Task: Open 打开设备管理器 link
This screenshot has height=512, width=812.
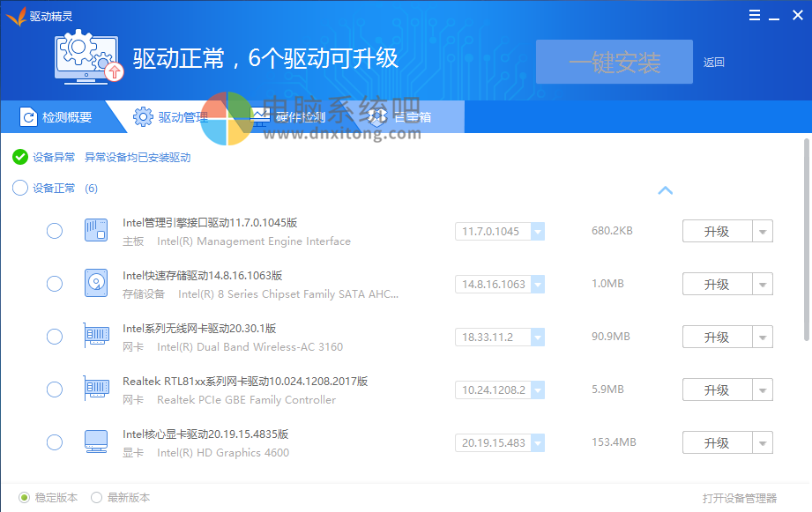Action: pyautogui.click(x=740, y=498)
